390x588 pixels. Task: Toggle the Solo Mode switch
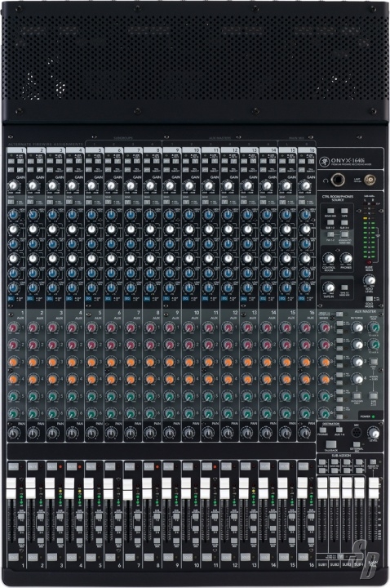(369, 299)
